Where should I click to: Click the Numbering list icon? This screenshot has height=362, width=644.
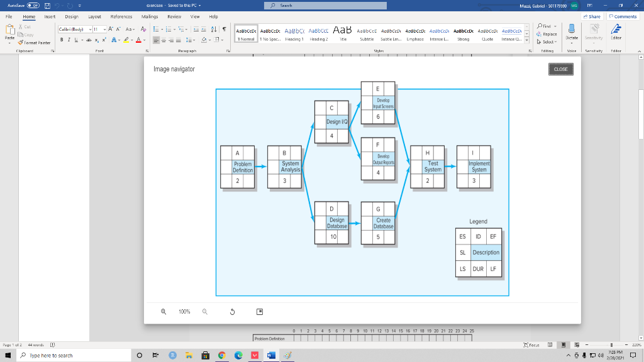point(169,29)
